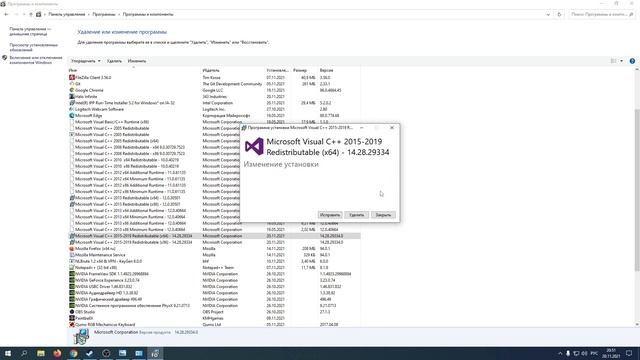Click the Mozilla Firefox icon in the list
640x360 pixels.
pyautogui.click(x=72, y=249)
